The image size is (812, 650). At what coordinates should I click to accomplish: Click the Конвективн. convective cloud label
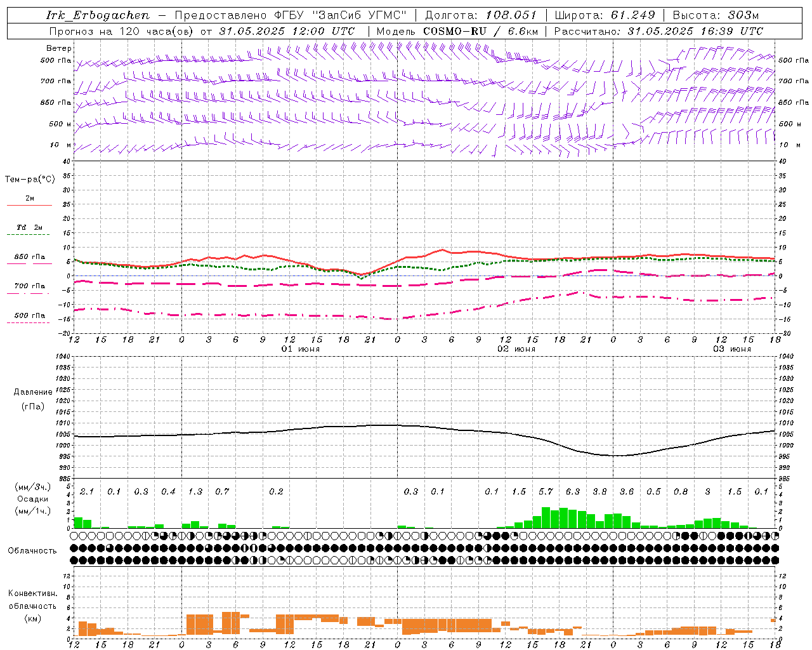pyautogui.click(x=32, y=594)
